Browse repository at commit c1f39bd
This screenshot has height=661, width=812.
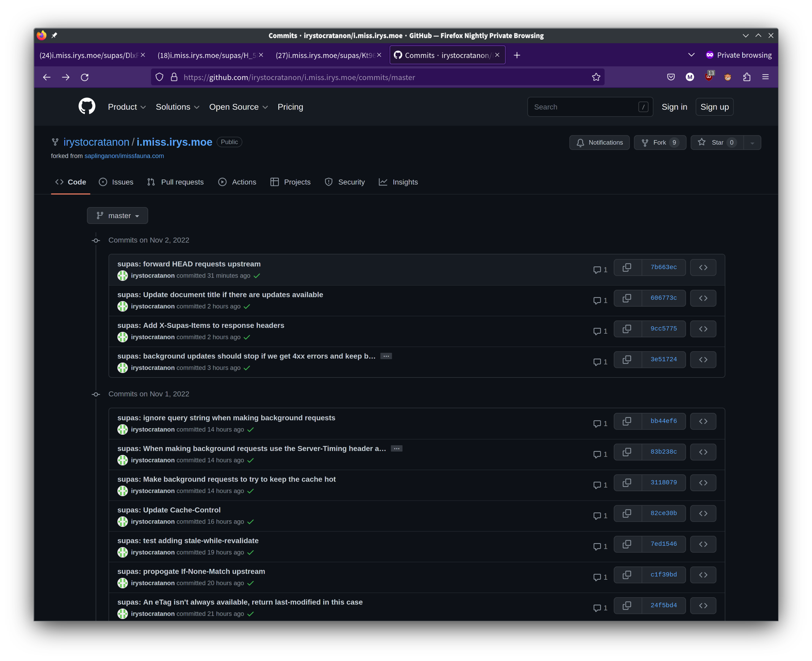(x=703, y=575)
